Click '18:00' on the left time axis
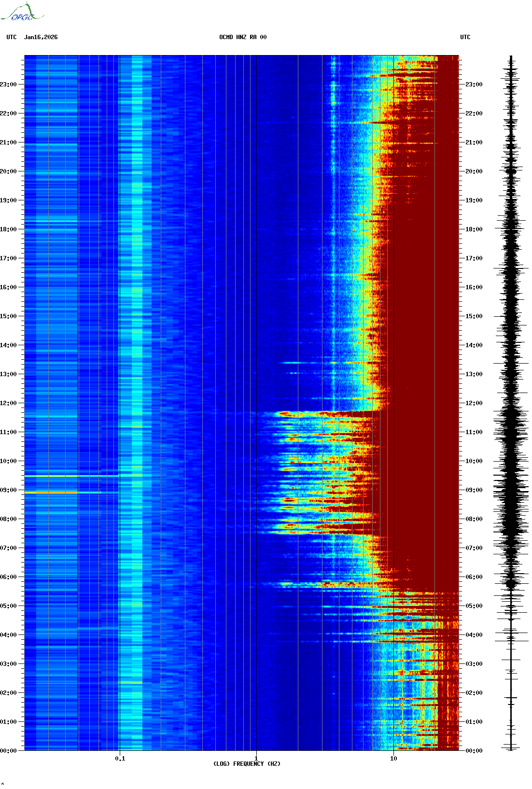The width and height of the screenshot is (532, 789). (x=8, y=229)
